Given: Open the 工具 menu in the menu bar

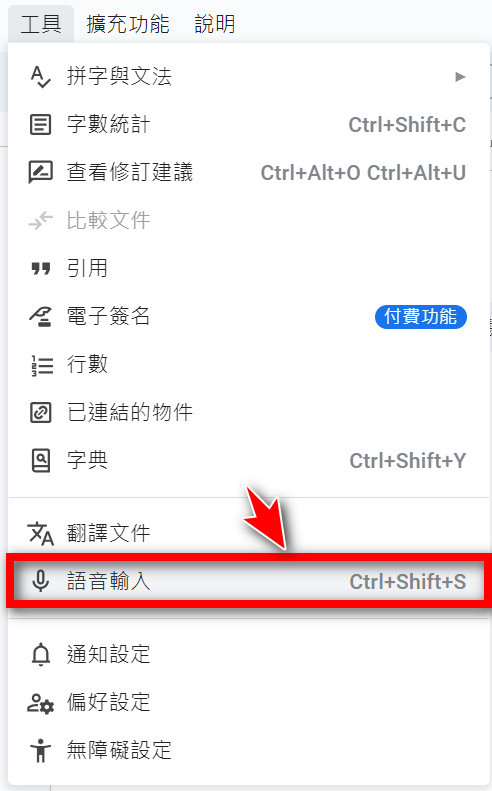Looking at the screenshot, I should pos(41,24).
